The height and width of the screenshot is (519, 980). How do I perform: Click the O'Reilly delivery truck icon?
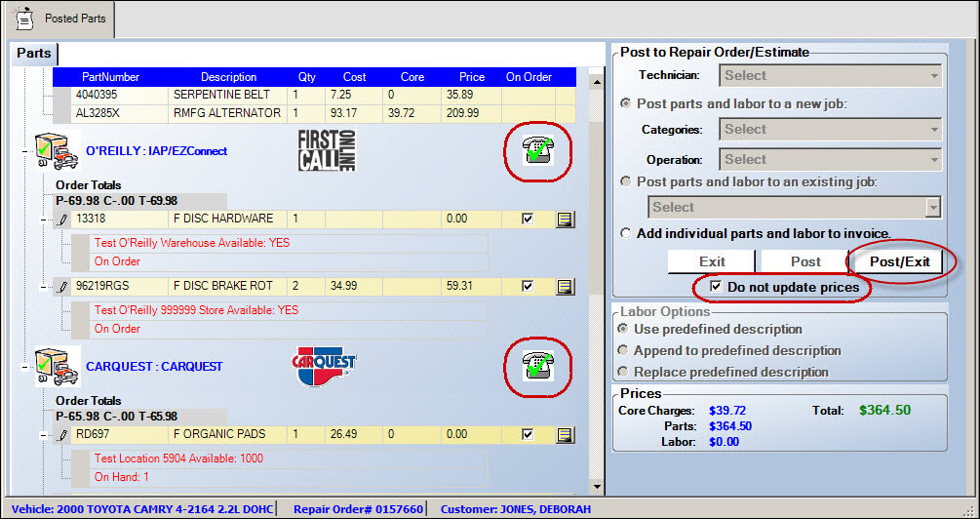click(58, 152)
